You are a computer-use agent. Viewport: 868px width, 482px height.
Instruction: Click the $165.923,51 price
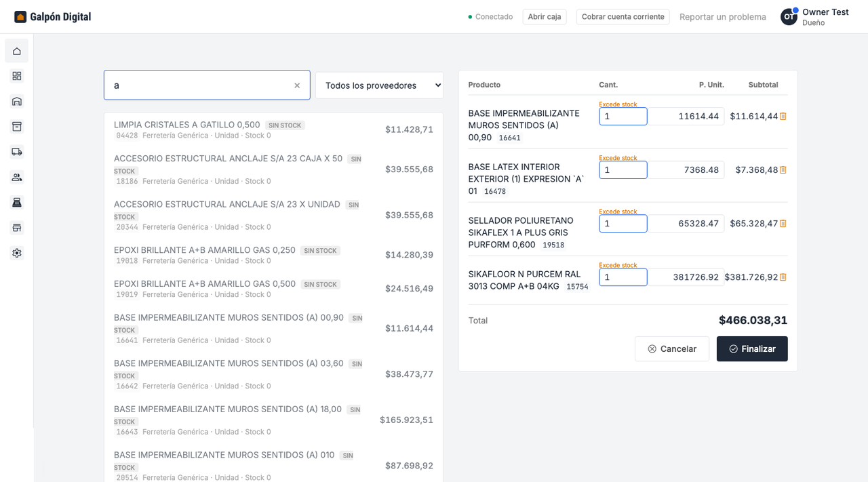pyautogui.click(x=406, y=420)
